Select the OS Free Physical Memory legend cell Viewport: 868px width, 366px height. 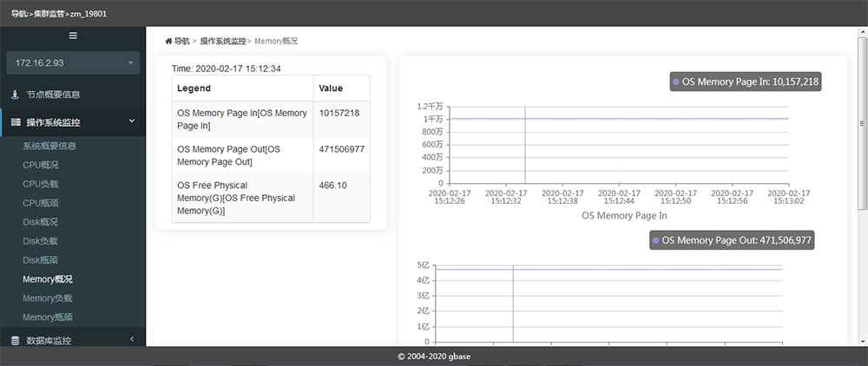point(242,198)
